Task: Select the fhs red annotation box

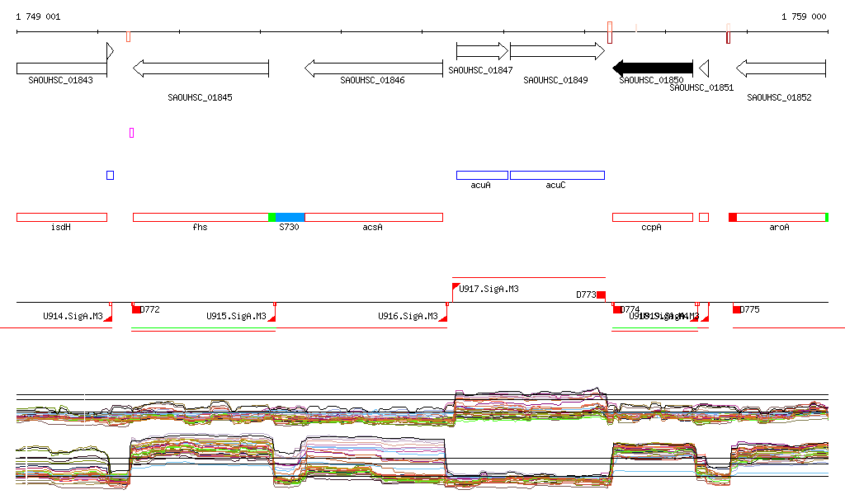Action: pyautogui.click(x=201, y=217)
